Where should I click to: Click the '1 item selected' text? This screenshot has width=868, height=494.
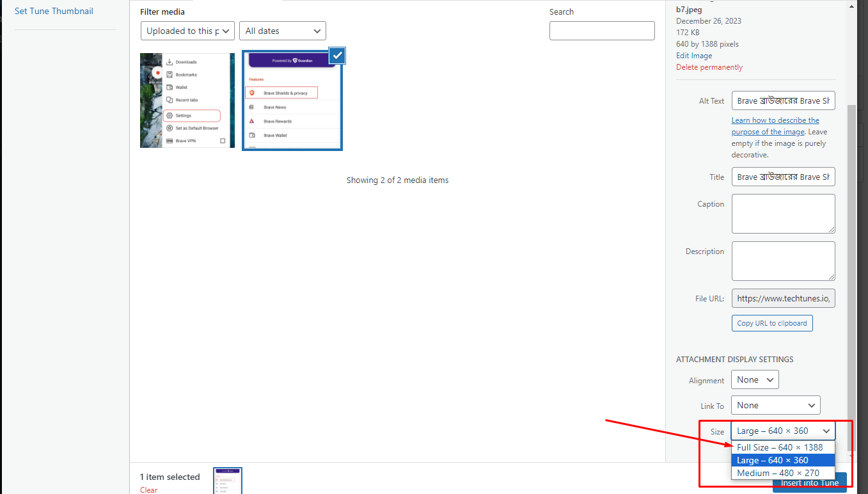coord(170,477)
